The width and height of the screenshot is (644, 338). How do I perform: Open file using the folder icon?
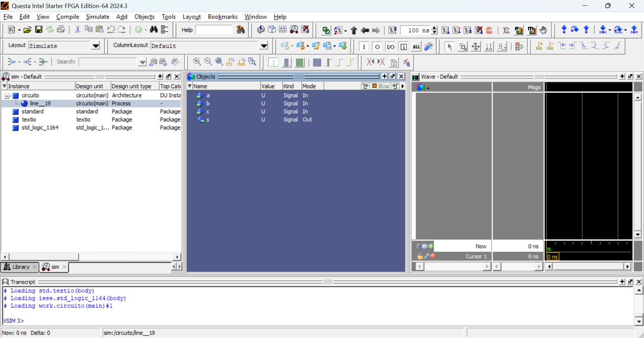[x=28, y=30]
